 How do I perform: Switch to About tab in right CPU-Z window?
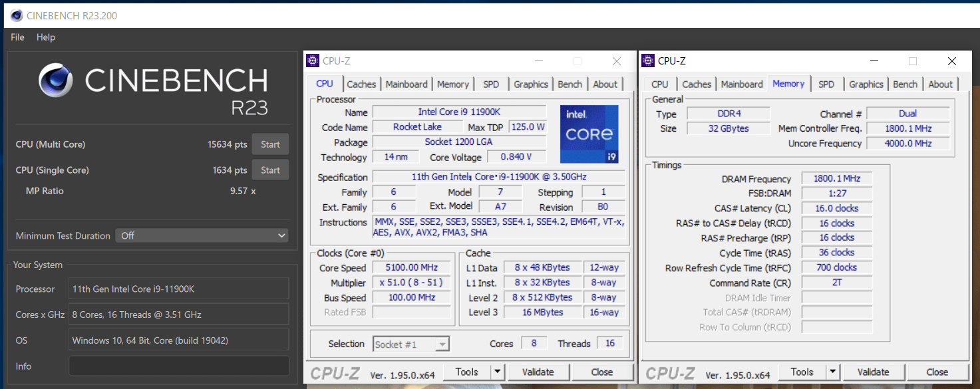(940, 84)
